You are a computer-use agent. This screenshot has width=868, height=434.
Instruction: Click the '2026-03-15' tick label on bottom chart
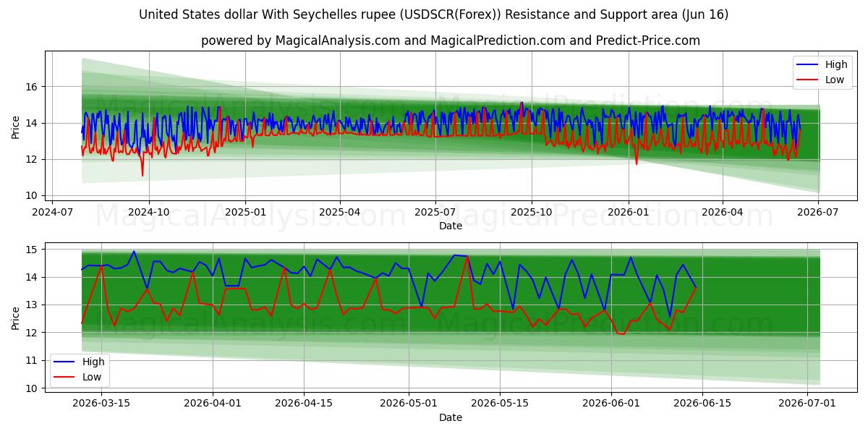(x=101, y=405)
